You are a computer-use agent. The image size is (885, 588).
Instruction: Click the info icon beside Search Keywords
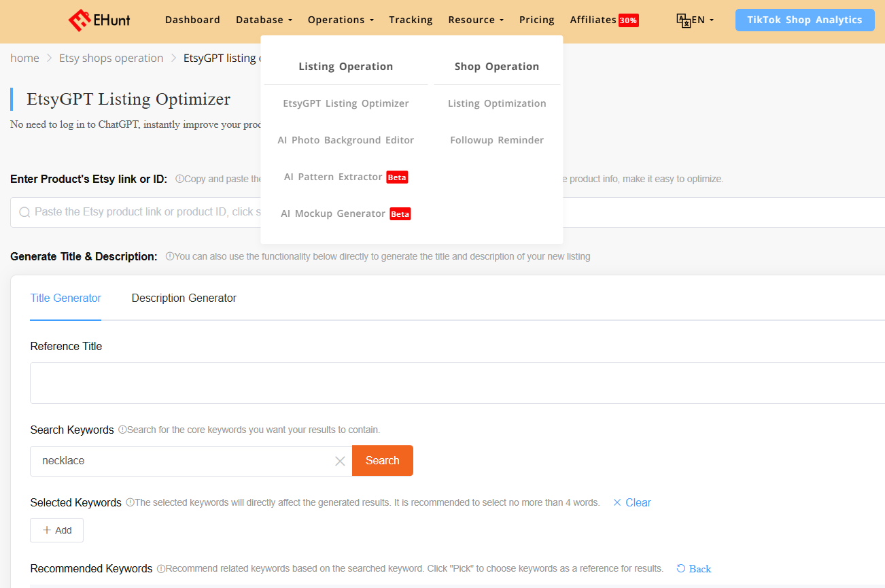122,430
